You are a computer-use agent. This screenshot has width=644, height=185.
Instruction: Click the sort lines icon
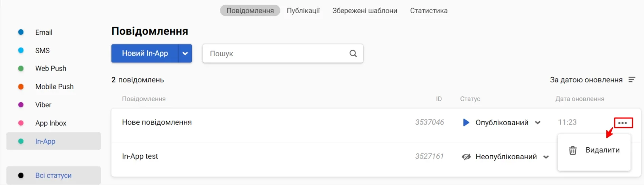pyautogui.click(x=632, y=80)
